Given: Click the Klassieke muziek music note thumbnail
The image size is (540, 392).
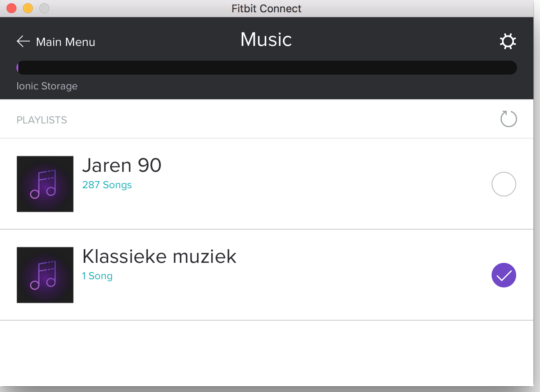Looking at the screenshot, I should click(45, 275).
